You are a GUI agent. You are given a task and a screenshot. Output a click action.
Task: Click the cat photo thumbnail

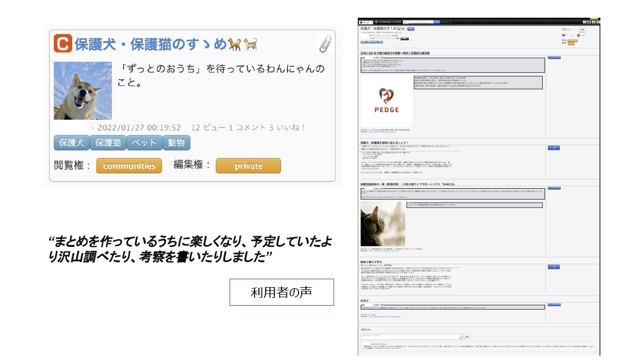tap(382, 224)
